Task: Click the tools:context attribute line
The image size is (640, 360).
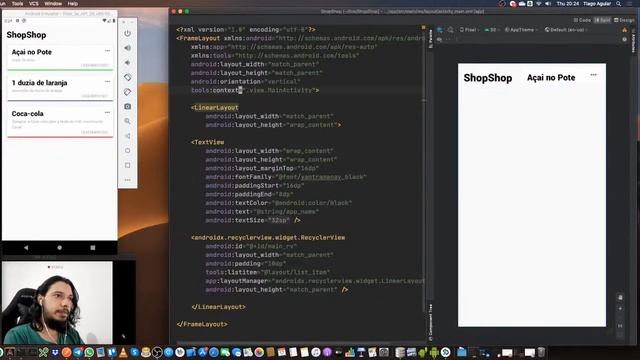Action: (255, 90)
